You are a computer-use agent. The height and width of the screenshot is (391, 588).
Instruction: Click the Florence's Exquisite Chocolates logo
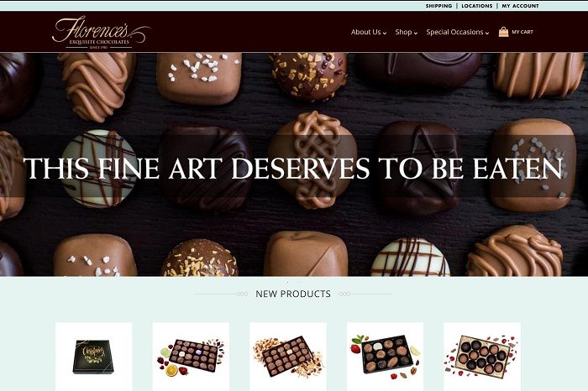tap(102, 33)
